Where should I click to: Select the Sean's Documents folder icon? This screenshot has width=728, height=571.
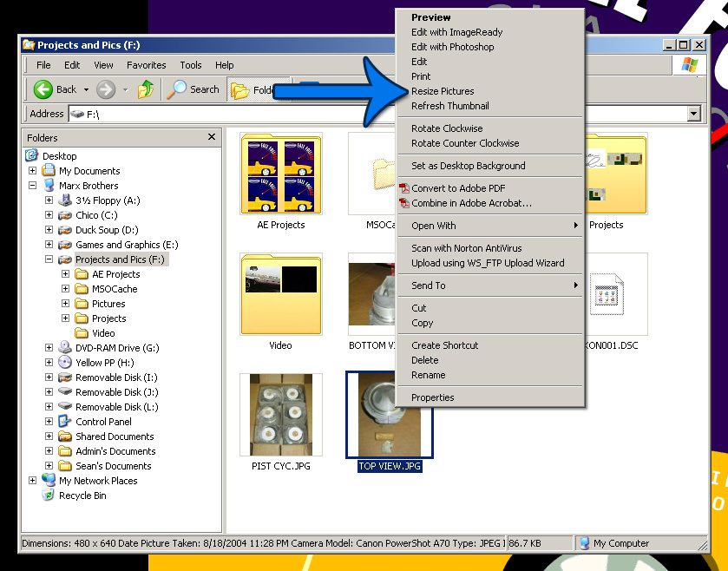(x=65, y=466)
